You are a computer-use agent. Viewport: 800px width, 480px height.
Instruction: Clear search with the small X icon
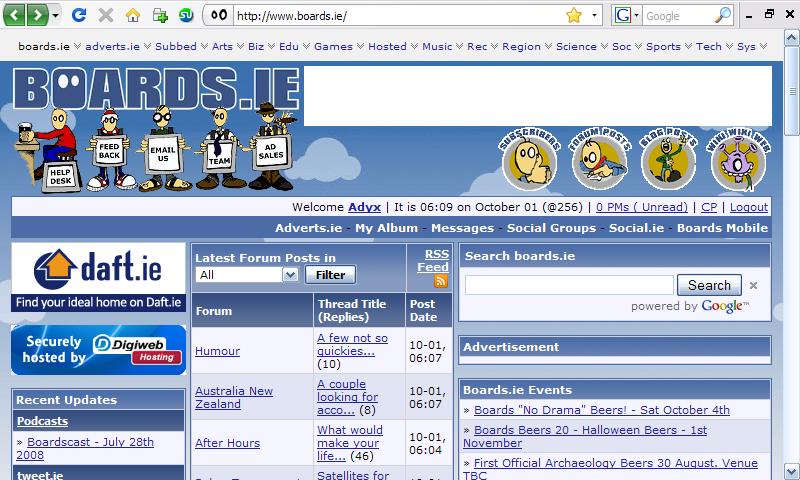[x=753, y=285]
